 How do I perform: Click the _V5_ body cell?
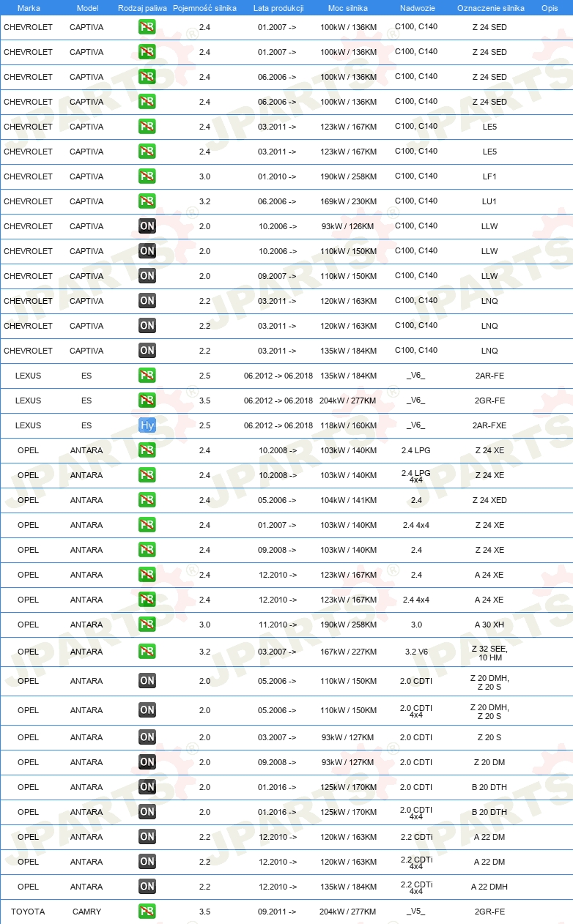point(416,912)
